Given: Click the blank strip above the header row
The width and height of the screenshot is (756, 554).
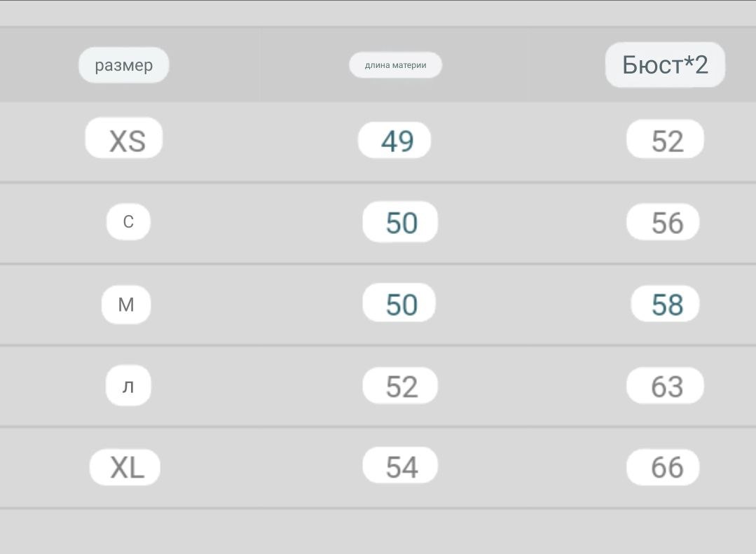Looking at the screenshot, I should point(378,13).
